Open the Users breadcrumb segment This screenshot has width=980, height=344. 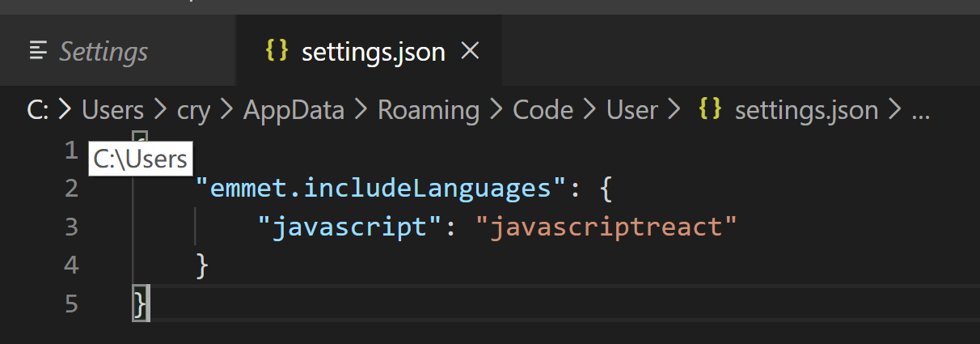click(x=113, y=110)
